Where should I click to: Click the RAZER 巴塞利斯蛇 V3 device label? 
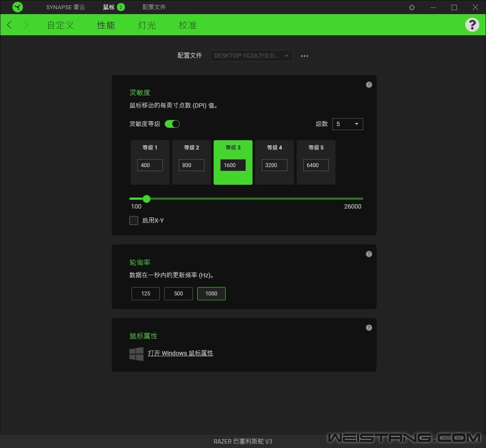pos(243,441)
